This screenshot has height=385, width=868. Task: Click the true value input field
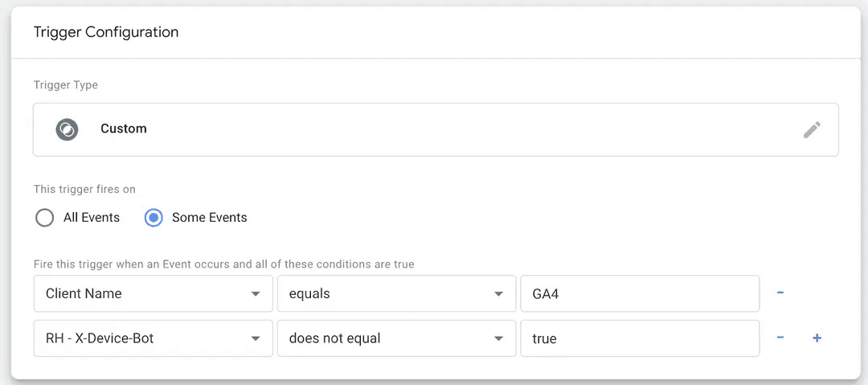[x=640, y=338]
